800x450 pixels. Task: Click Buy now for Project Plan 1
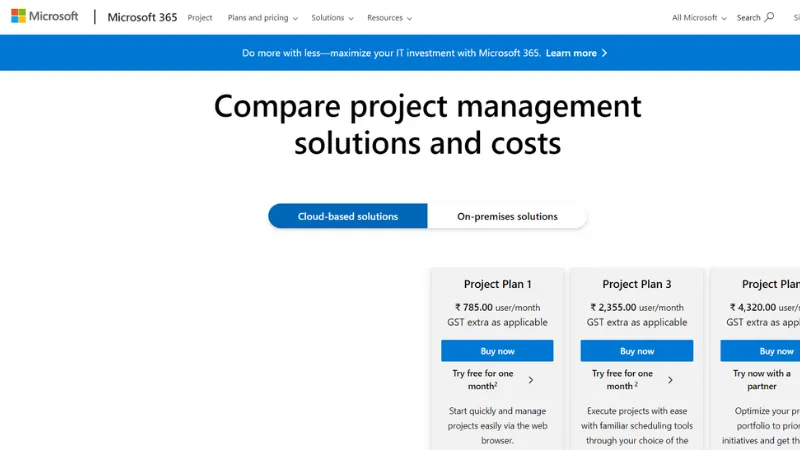tap(497, 351)
